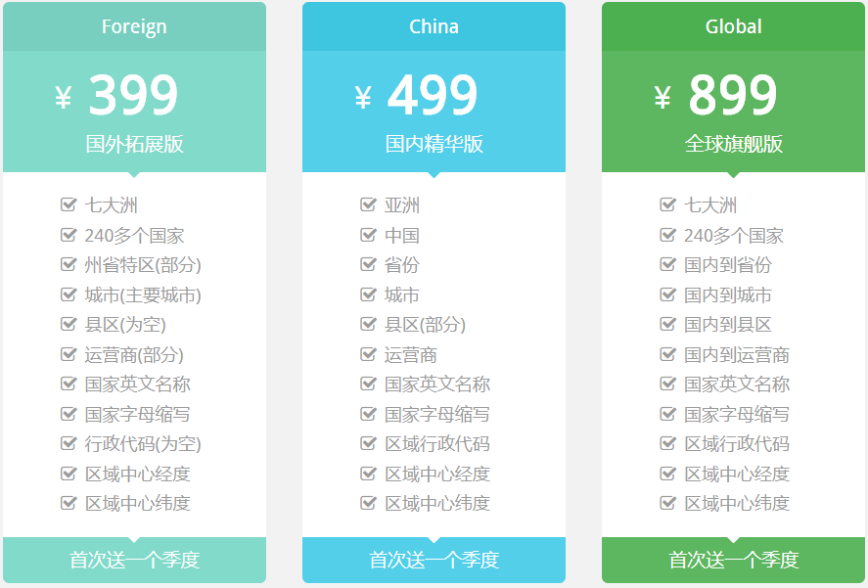This screenshot has height=588, width=868.
Task: Click the ¥499 price of 国内精华版
Action: (x=434, y=96)
